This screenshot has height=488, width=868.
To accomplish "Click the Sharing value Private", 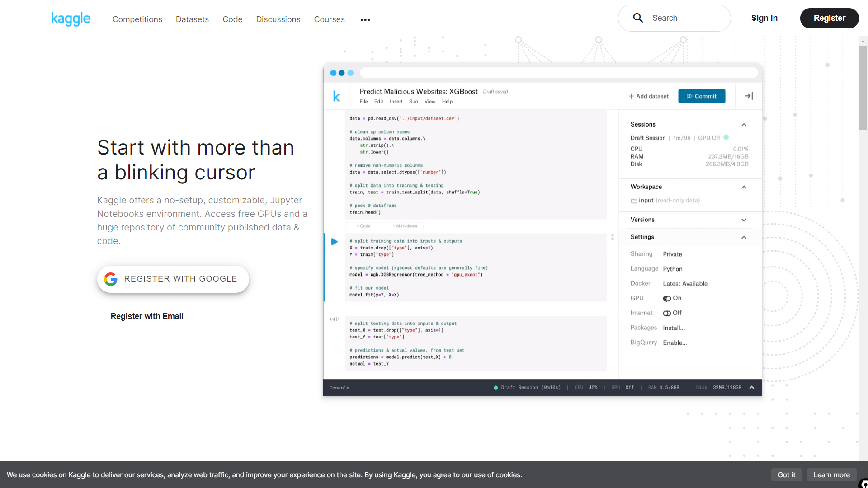I will pyautogui.click(x=672, y=254).
